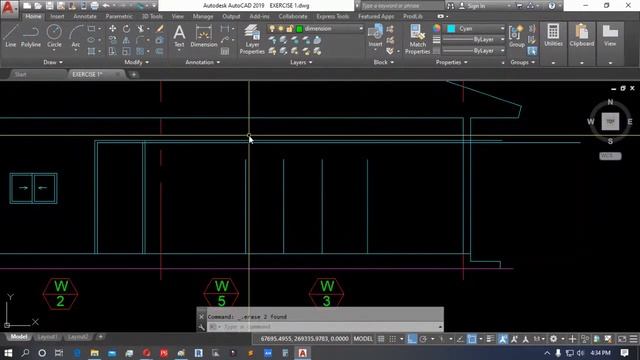The image size is (640, 360).
Task: Click new drawing tab plus button
Action: pos(133,74)
